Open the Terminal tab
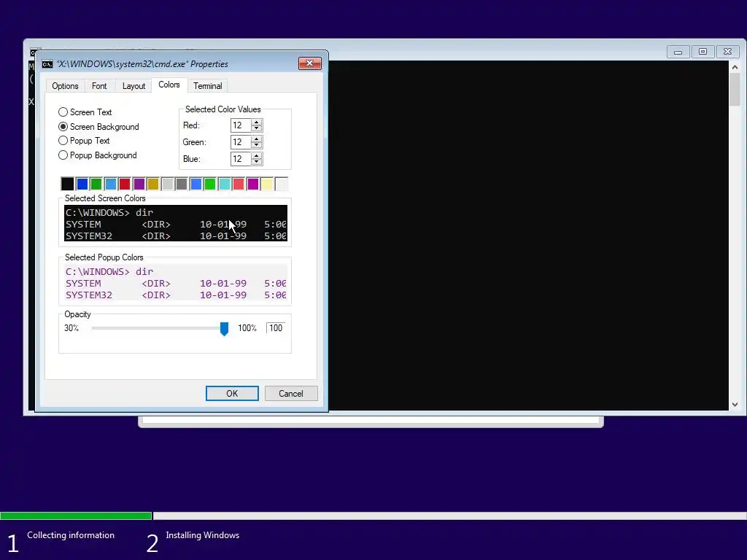Screen dimensions: 747x560 coord(208,86)
